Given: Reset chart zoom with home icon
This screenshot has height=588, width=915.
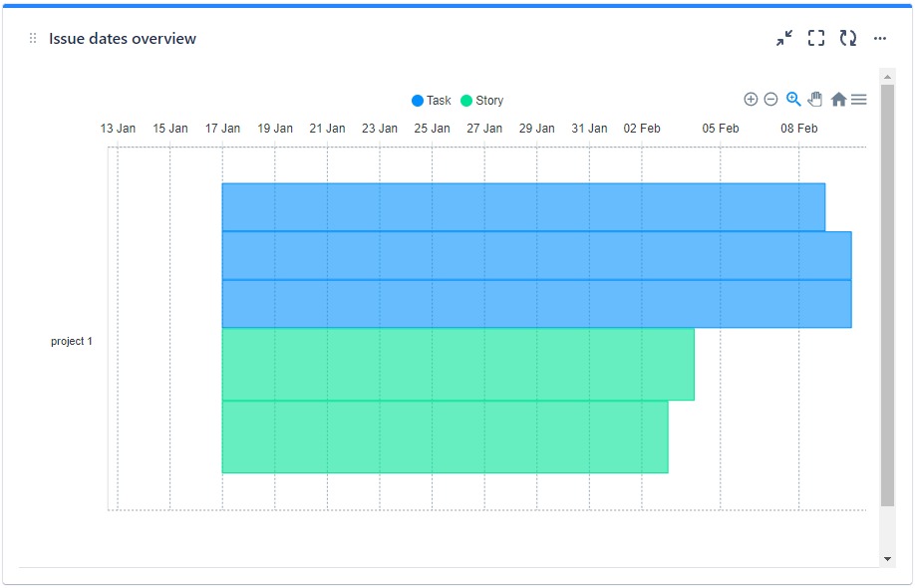Looking at the screenshot, I should [x=838, y=100].
